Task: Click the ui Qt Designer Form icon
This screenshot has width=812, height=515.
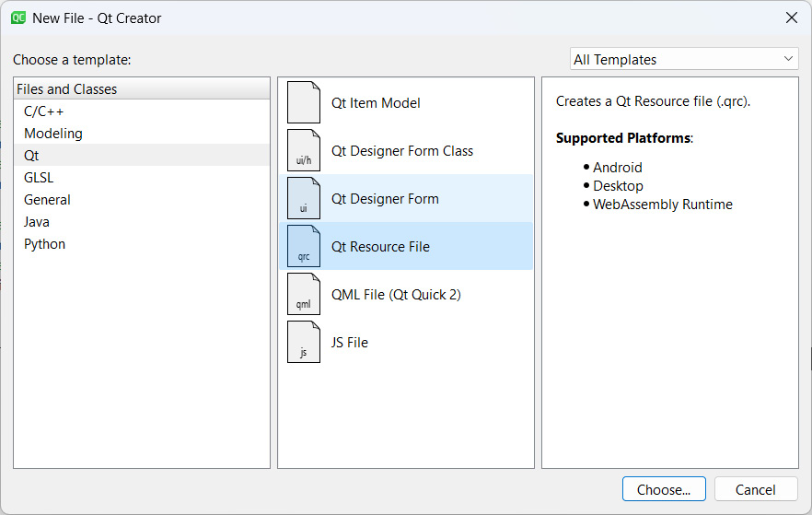Action: 304,198
